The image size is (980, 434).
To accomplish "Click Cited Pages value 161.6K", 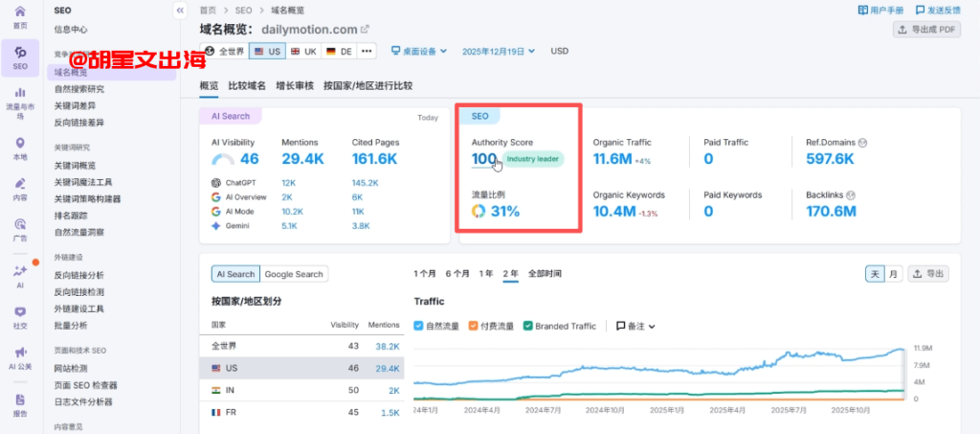I will tap(374, 159).
